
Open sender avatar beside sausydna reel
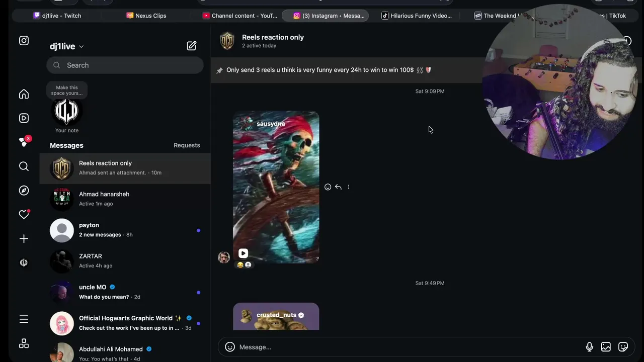pyautogui.click(x=224, y=257)
